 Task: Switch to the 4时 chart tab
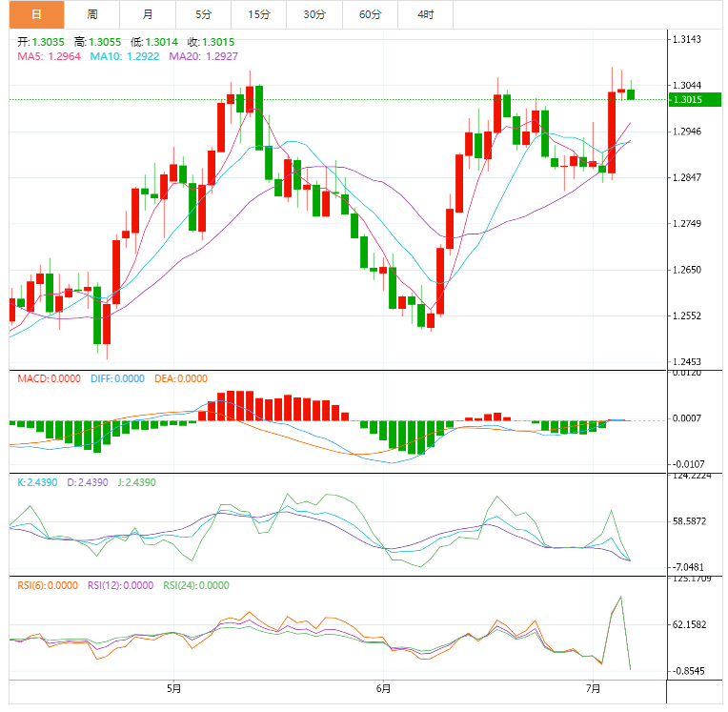[425, 14]
